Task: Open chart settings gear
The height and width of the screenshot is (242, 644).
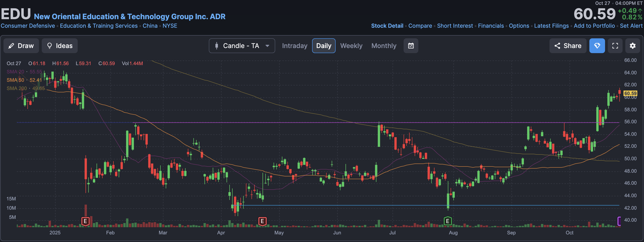Action: [632, 46]
